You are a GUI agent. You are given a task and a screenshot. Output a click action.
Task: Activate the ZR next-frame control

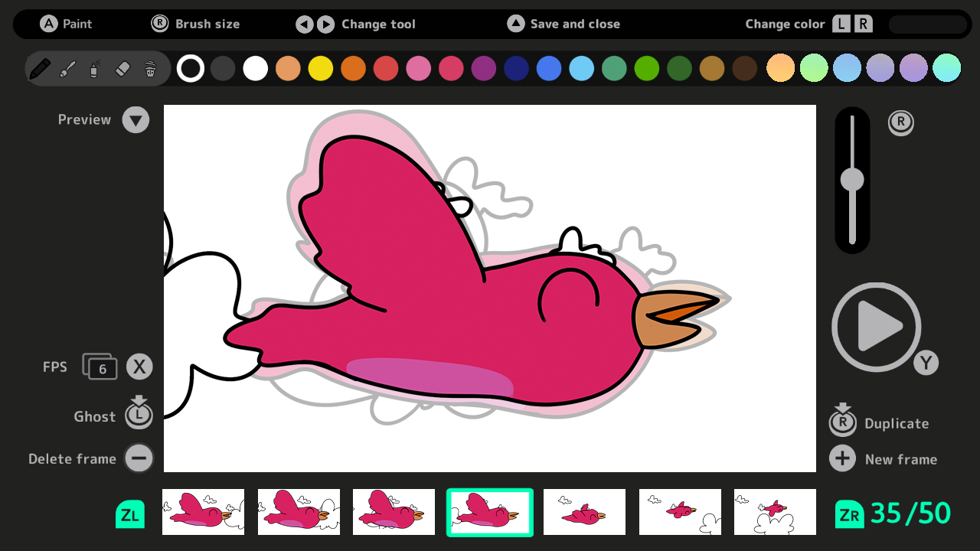pos(851,514)
